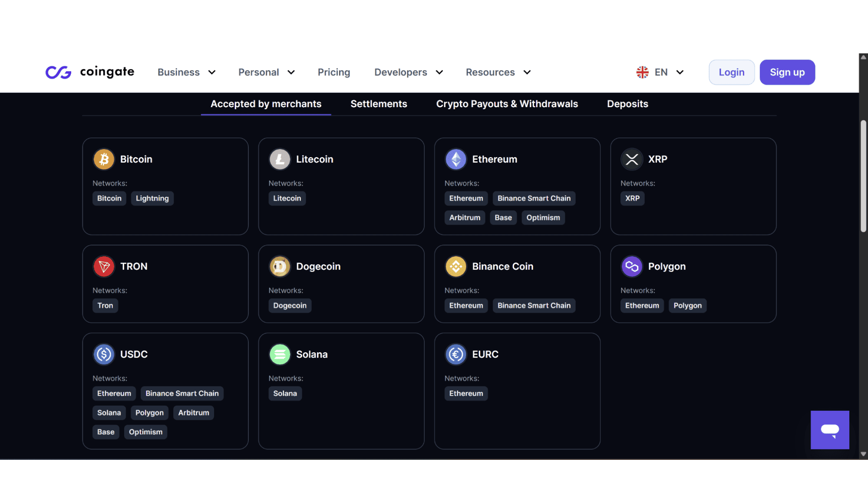Click the EURC coin icon

456,354
